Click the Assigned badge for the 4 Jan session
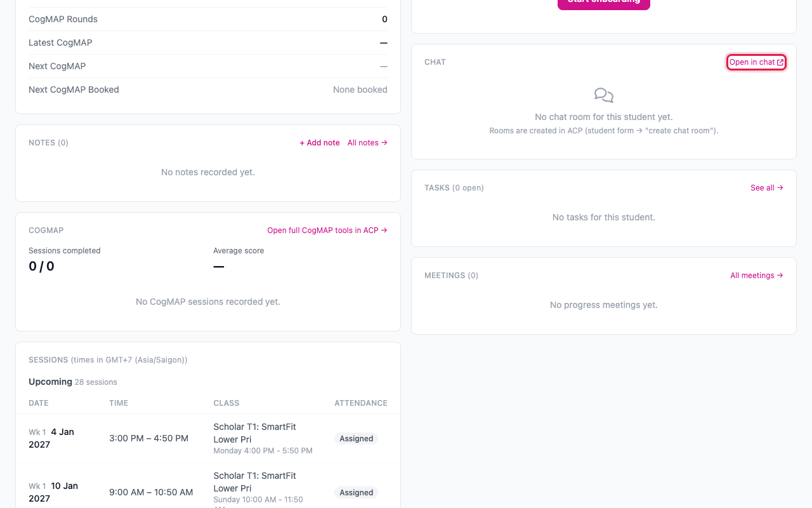The height and width of the screenshot is (508, 812). pyautogui.click(x=357, y=439)
